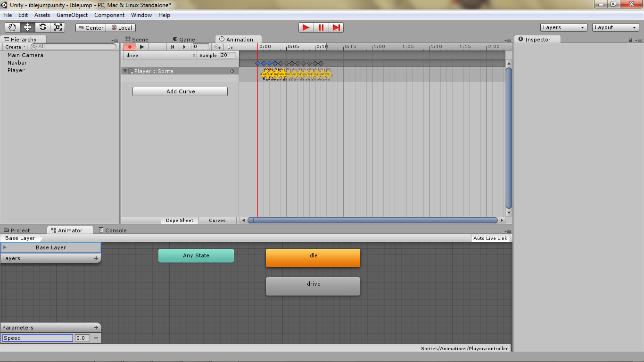
Task: Focus the Hierarchy search field
Action: 73,47
